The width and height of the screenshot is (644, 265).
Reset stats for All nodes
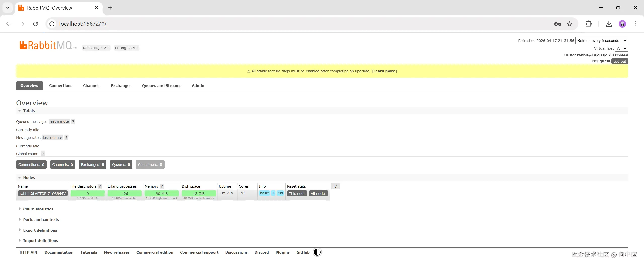click(318, 194)
